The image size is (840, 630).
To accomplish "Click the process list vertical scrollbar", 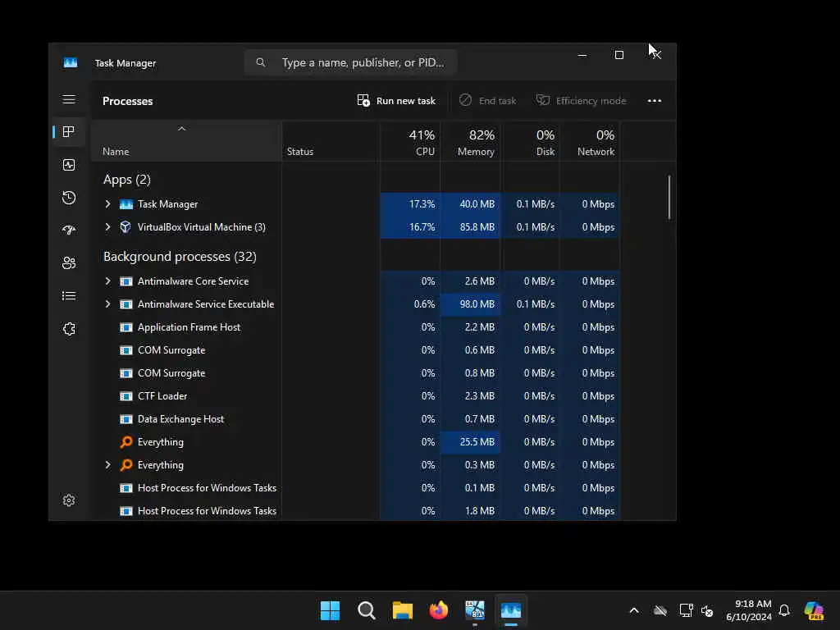I will point(669,197).
